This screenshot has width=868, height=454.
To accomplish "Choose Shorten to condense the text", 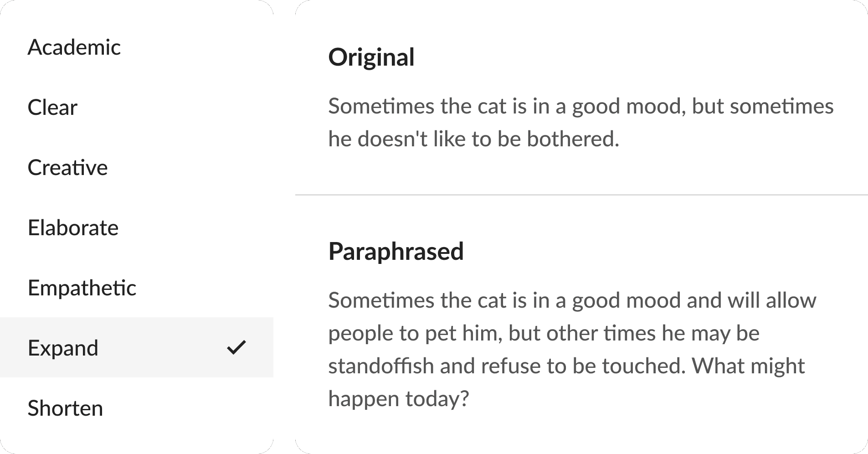I will pos(65,408).
